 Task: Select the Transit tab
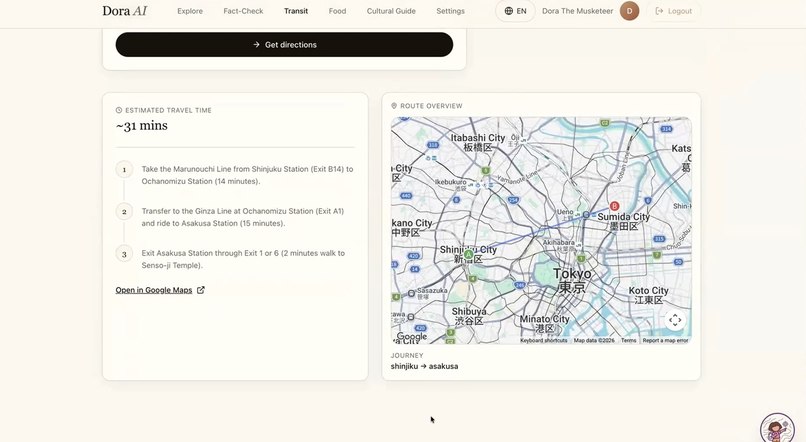tap(296, 11)
